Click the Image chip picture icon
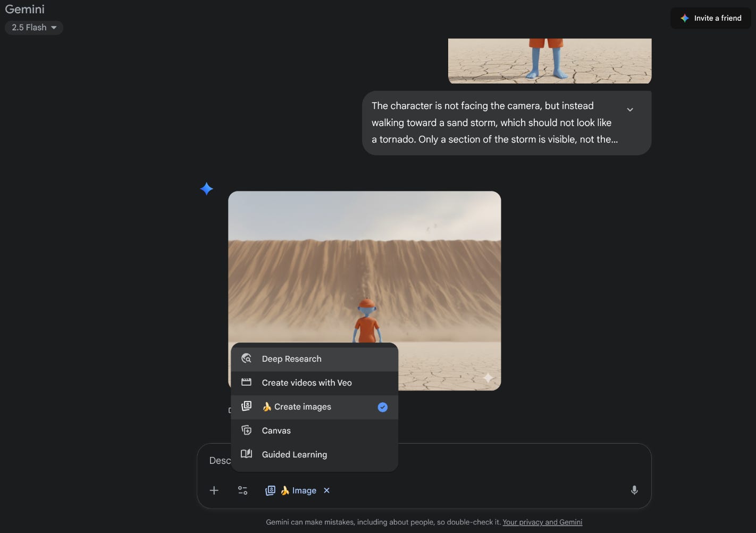Screen dimensions: 756x533 point(270,490)
